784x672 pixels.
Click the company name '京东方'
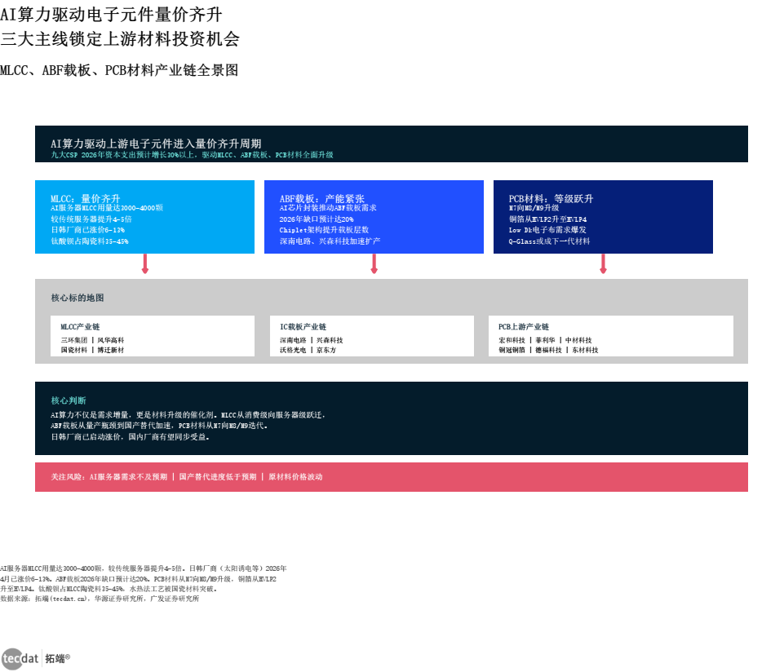(x=326, y=350)
